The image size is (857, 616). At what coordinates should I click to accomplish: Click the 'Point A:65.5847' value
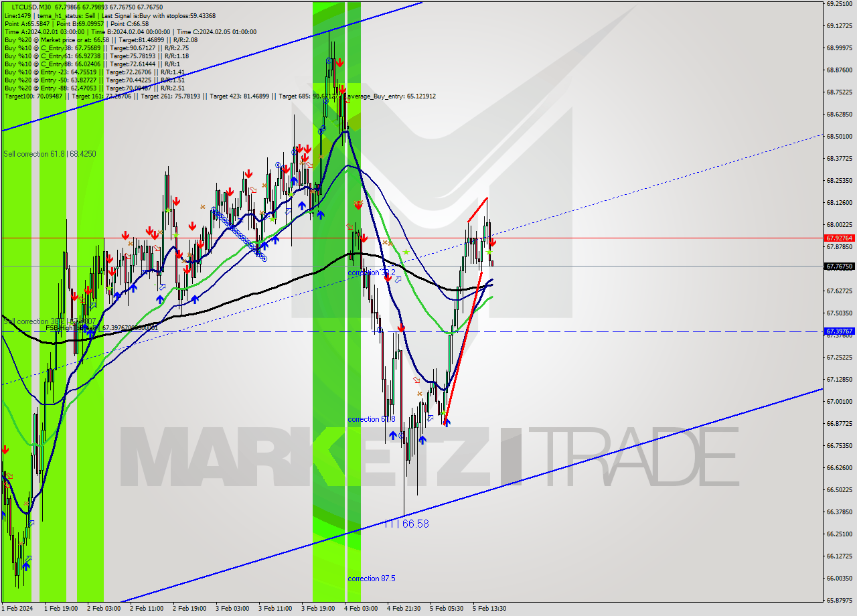(27, 23)
